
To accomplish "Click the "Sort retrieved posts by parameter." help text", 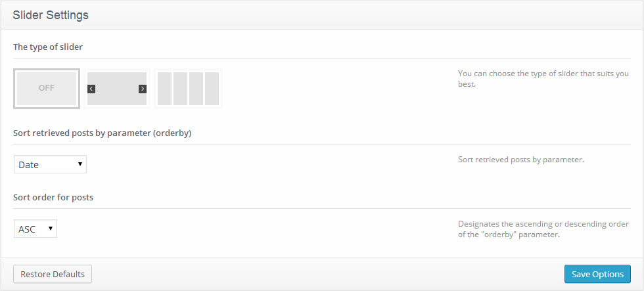I will point(520,160).
